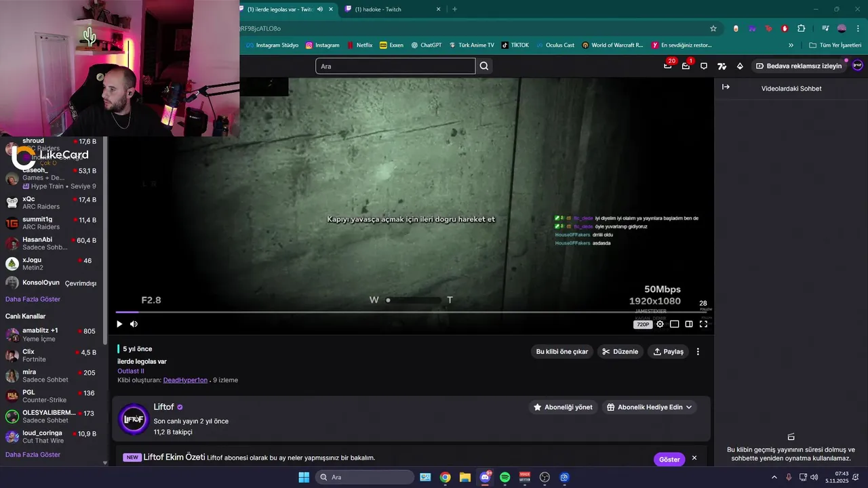Share clip with Paylaş button
Viewport: 868px width, 488px height.
668,352
